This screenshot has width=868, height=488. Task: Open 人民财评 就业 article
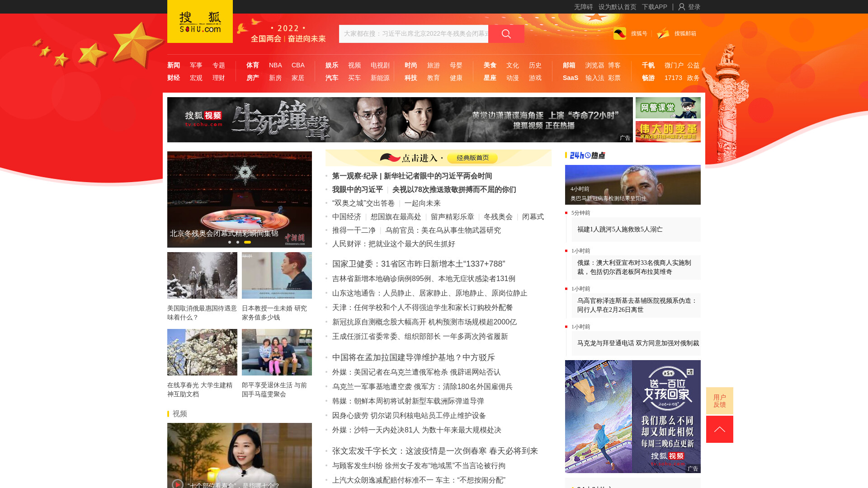pos(394,244)
